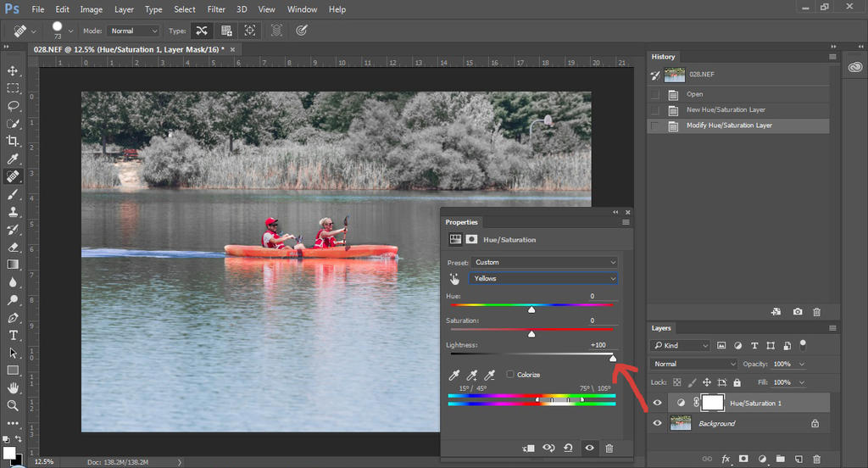Select the New Hue/Saturation Layer history state
The width and height of the screenshot is (868, 468).
coord(726,110)
